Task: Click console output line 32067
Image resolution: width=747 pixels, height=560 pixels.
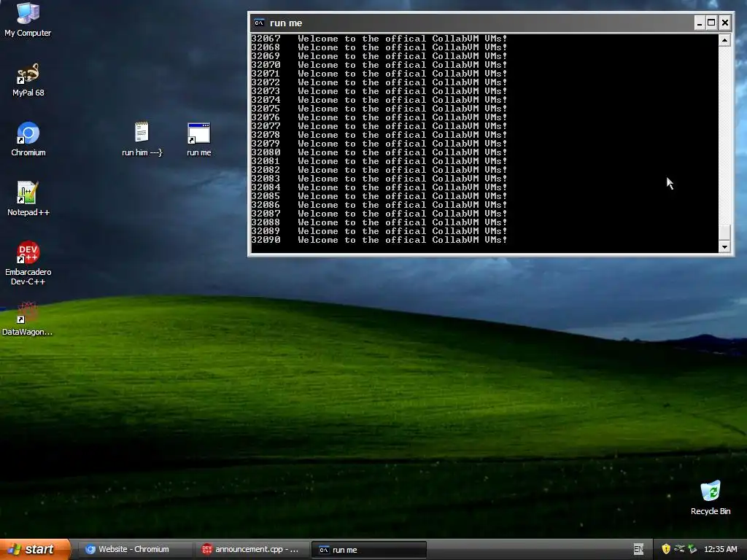Action: [379, 39]
